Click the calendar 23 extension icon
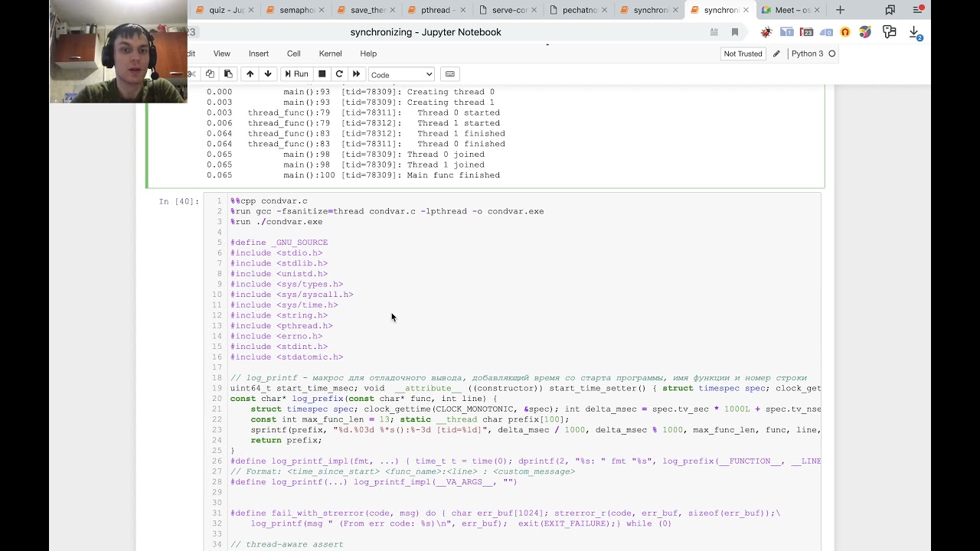 tap(806, 32)
